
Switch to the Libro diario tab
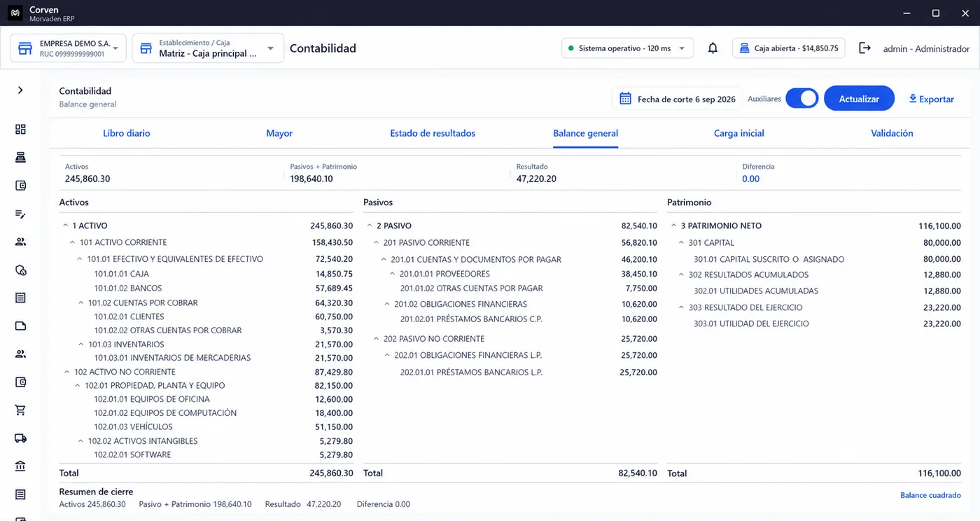[x=127, y=133]
